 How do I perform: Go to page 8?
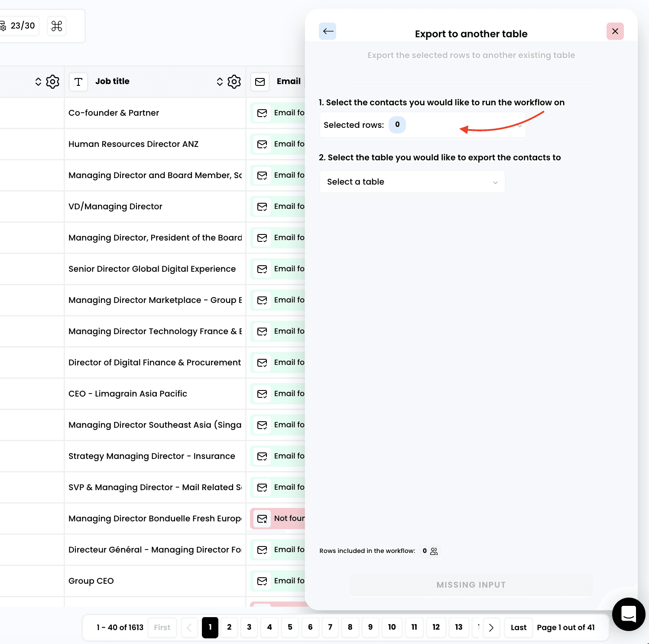click(x=350, y=628)
